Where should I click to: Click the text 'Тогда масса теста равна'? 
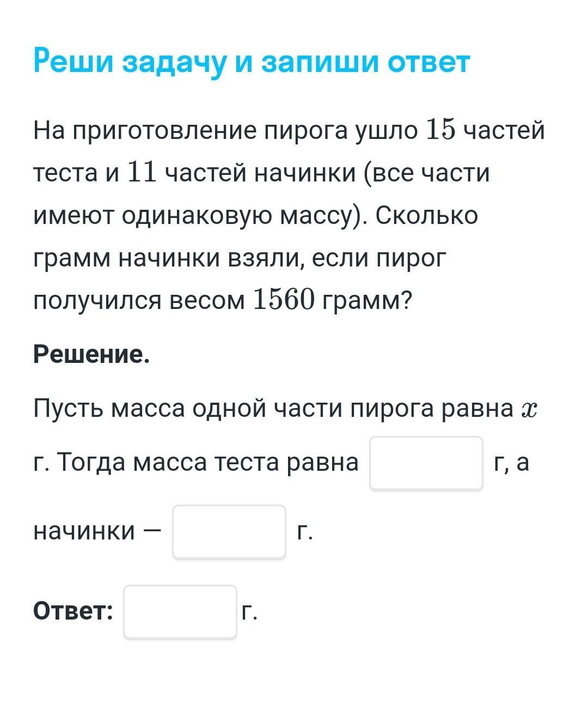pyautogui.click(x=208, y=463)
